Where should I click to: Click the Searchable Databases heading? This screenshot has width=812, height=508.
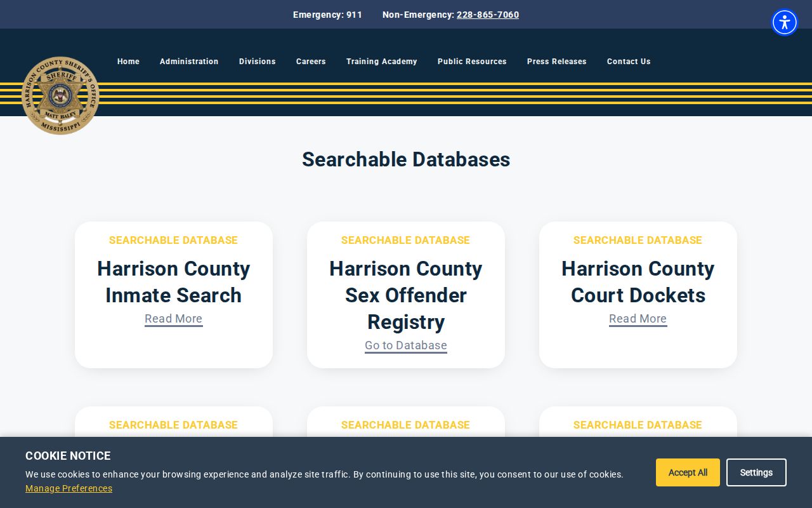406,159
